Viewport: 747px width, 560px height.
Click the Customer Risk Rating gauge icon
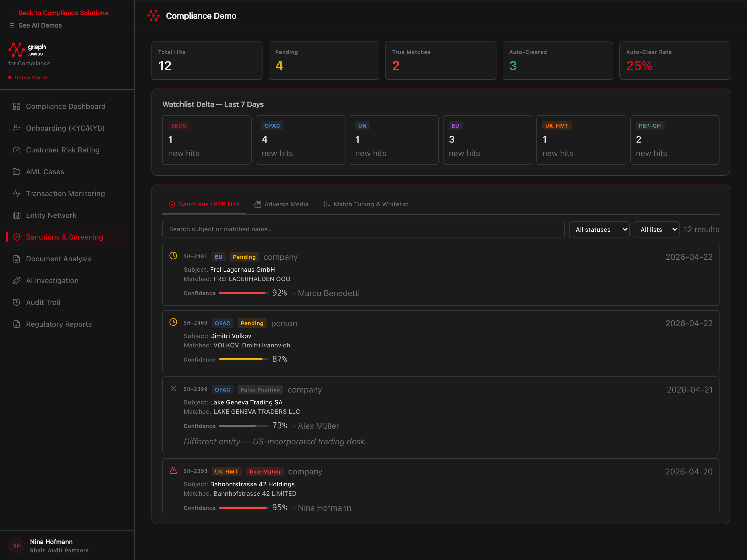(17, 150)
